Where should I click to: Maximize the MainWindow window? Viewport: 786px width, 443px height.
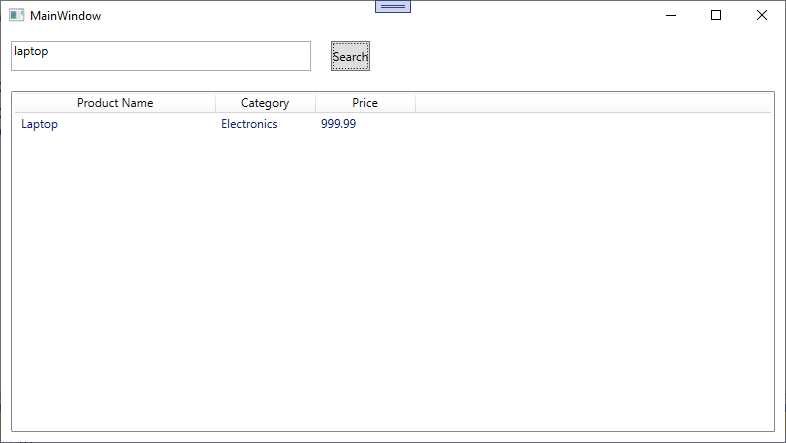pyautogui.click(x=716, y=16)
